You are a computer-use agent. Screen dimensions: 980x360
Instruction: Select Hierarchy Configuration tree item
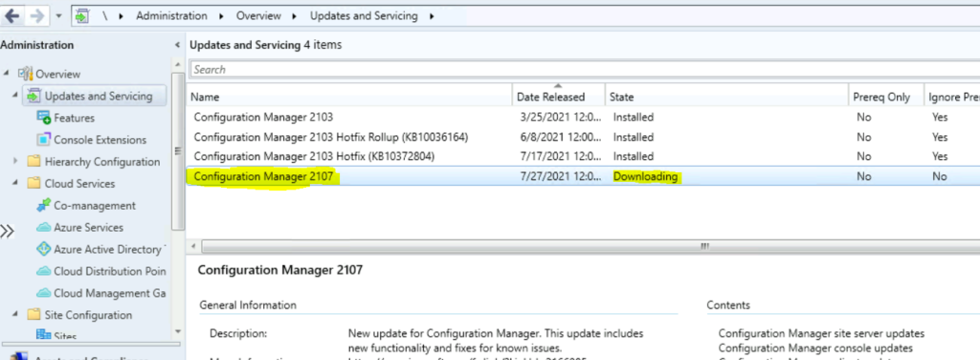coord(102,162)
